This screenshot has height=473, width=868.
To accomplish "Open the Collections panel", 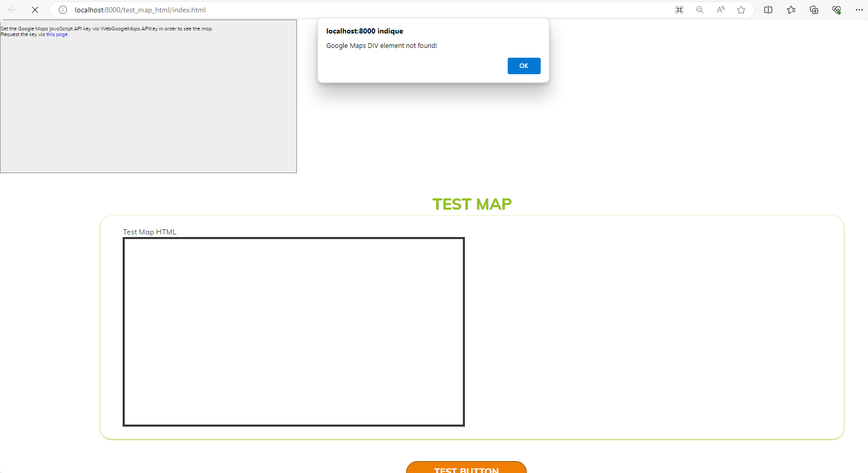I will coord(814,10).
